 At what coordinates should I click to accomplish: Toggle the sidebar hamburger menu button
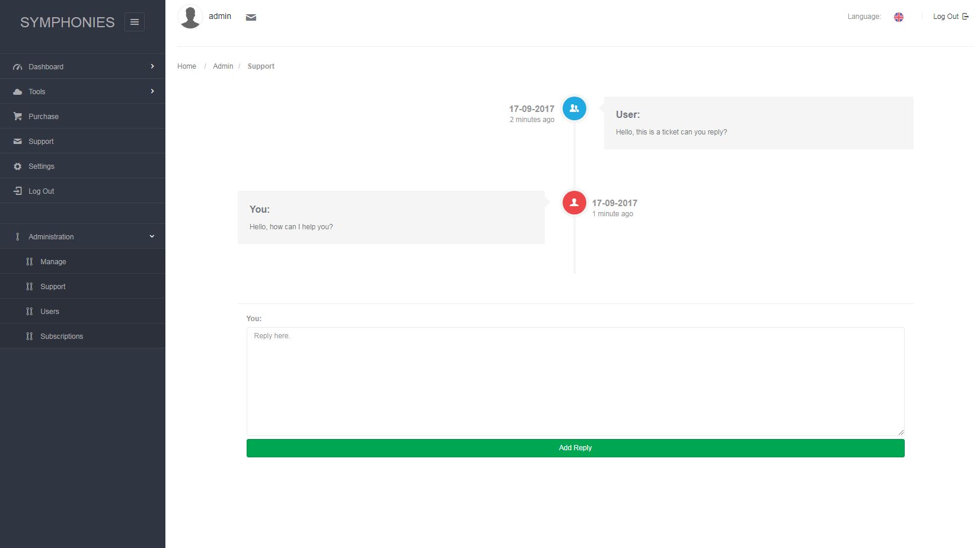(x=135, y=22)
